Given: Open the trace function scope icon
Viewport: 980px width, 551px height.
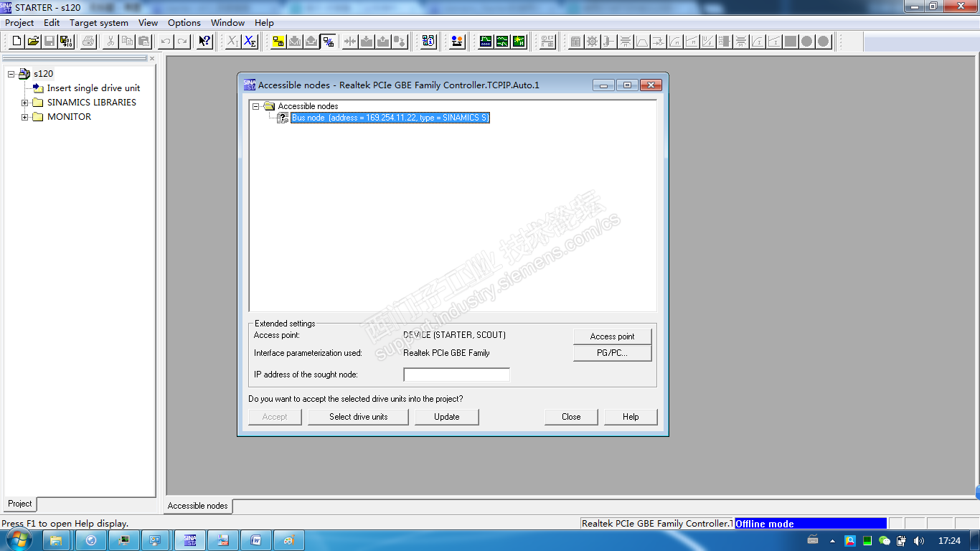Looking at the screenshot, I should click(486, 42).
